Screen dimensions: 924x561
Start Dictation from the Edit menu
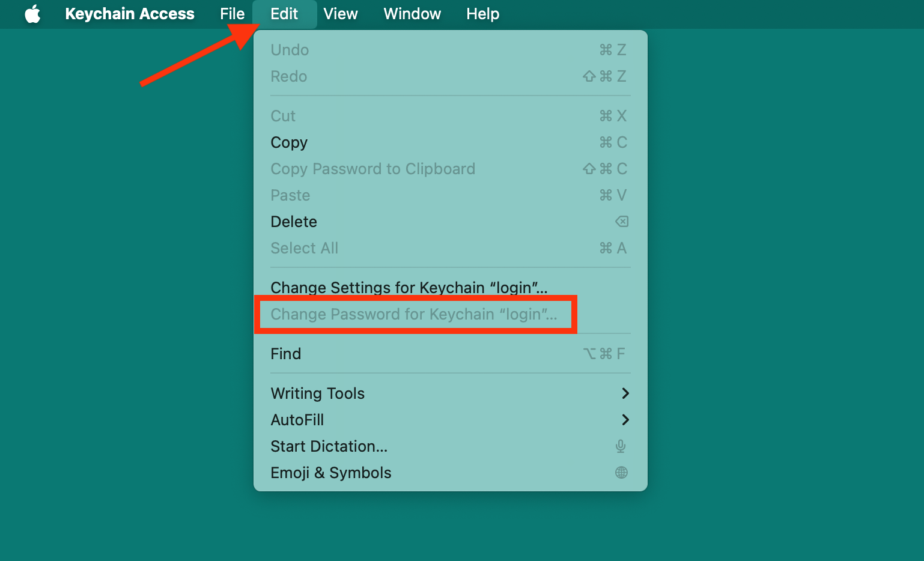[329, 446]
